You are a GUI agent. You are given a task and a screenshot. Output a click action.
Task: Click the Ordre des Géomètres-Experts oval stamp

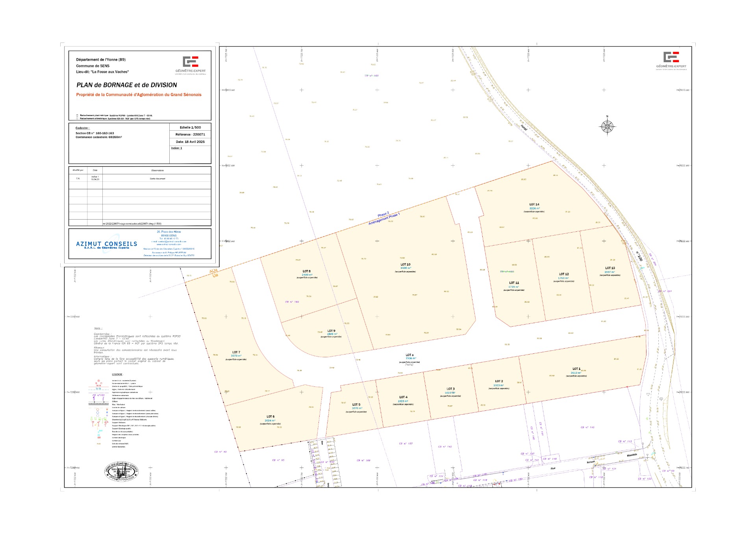pos(122,471)
